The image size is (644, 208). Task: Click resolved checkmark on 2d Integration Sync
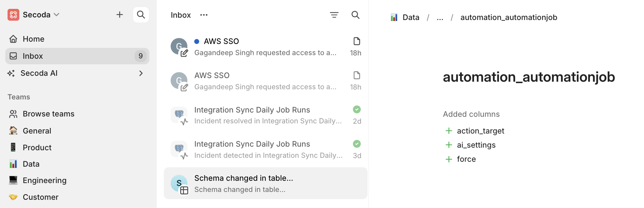click(357, 110)
